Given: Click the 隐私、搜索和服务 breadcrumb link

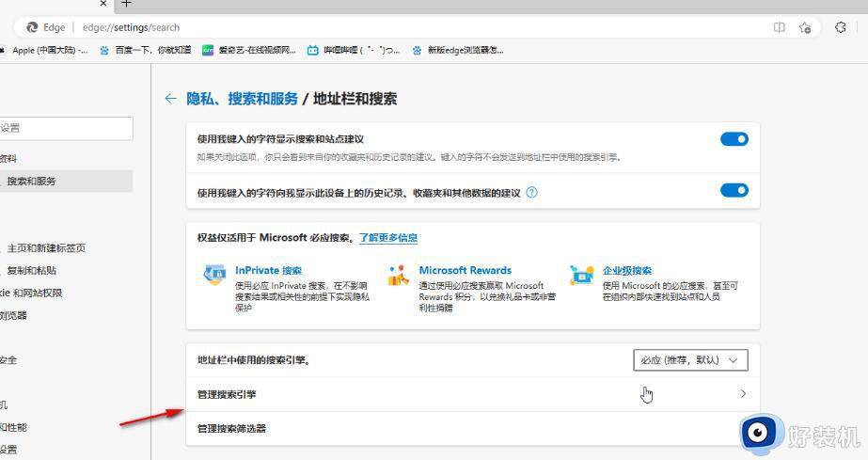Looking at the screenshot, I should point(242,99).
